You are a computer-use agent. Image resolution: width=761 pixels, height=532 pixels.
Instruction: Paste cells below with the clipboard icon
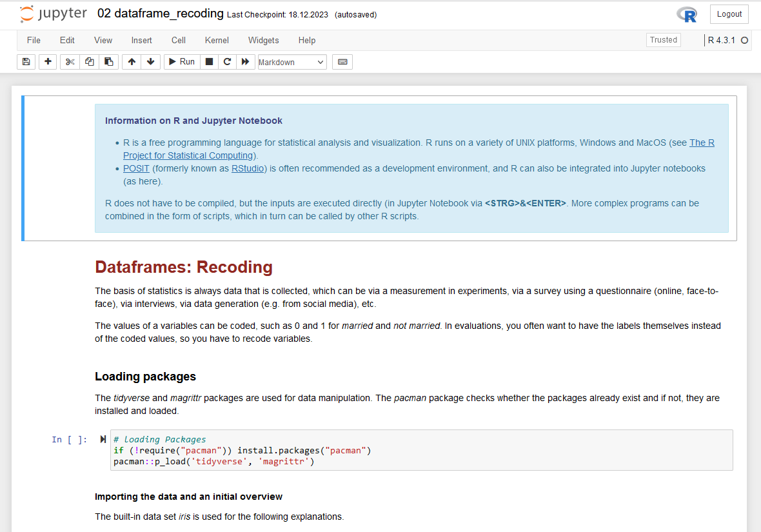click(x=109, y=62)
